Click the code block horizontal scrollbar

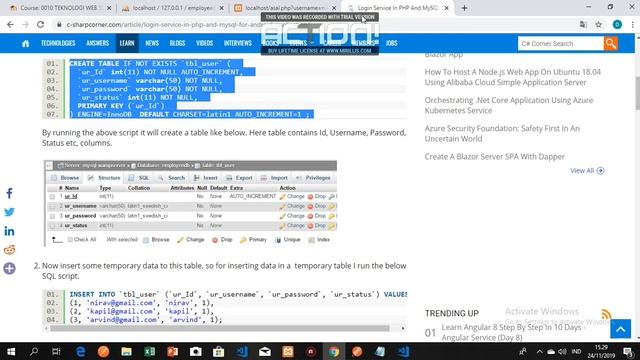[220, 328]
